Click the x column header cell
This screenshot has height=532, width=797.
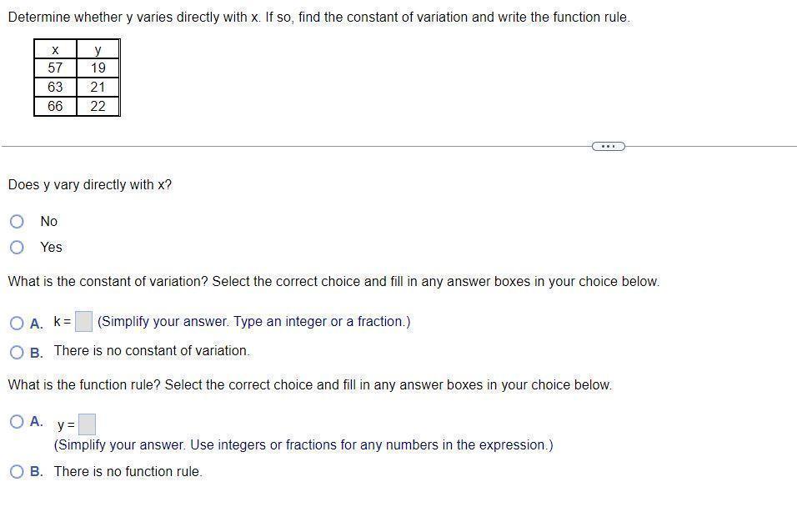click(55, 50)
